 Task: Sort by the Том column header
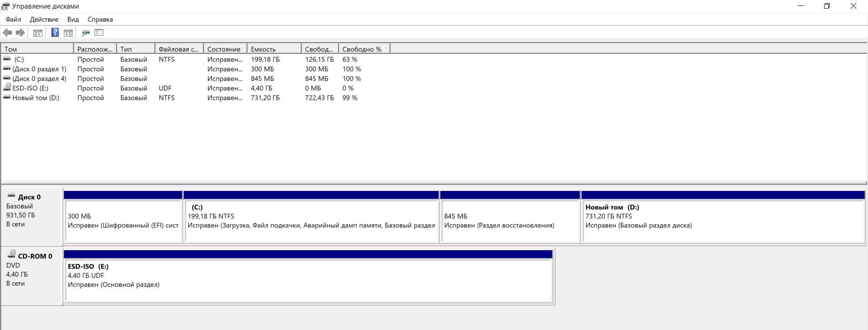pos(38,49)
